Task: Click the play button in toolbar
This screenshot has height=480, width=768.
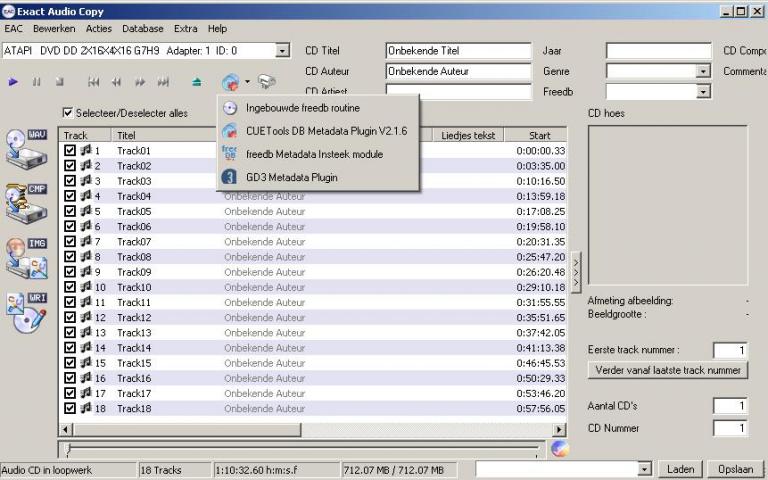Action: coord(14,82)
